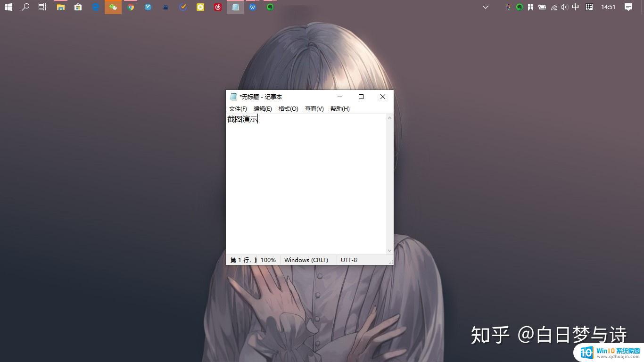Click inside the Notepad text area
This screenshot has width=644, height=362.
[306, 184]
